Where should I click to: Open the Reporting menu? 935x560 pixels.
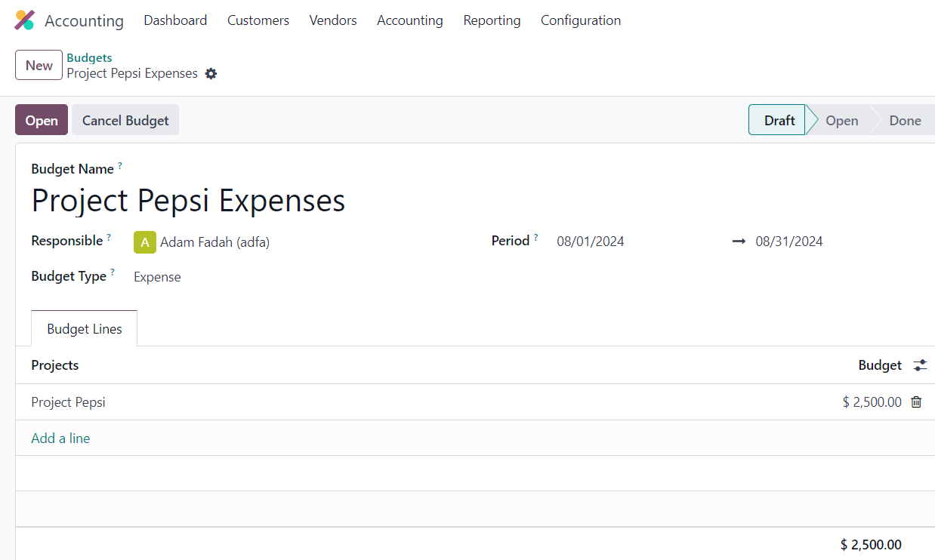[492, 20]
